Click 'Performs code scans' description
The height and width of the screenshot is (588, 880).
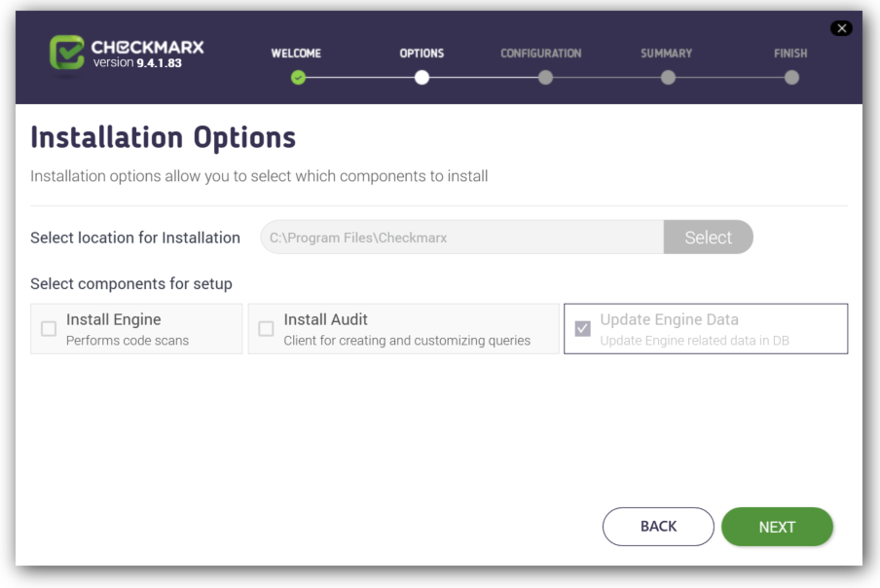click(x=128, y=341)
